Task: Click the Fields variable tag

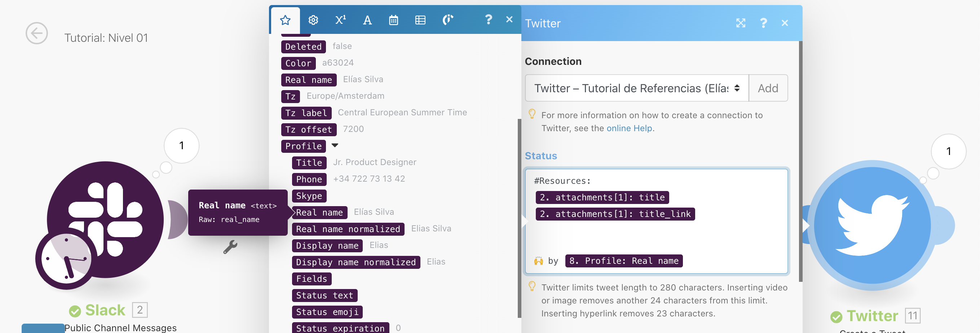Action: [x=312, y=279]
